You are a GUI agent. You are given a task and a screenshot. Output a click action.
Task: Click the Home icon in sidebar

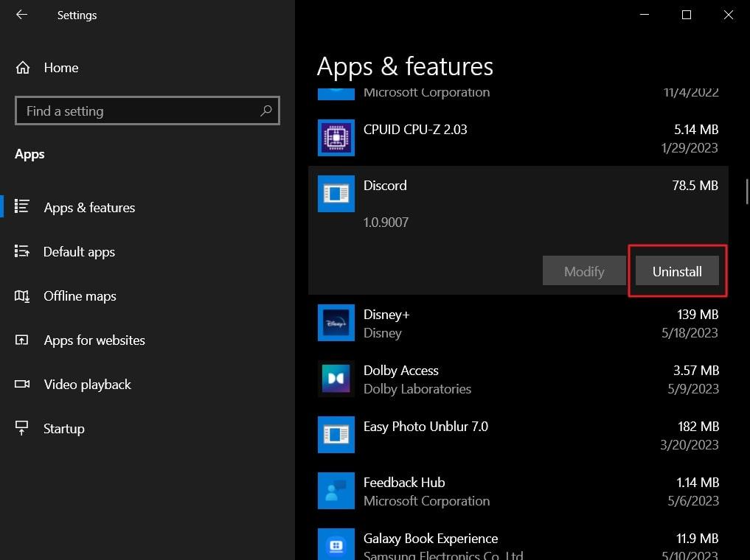[23, 68]
